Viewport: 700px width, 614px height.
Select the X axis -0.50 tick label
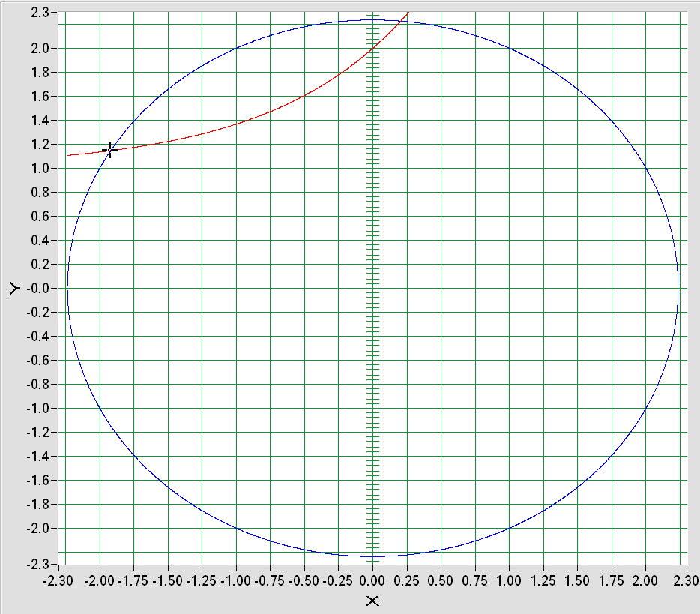304,580
